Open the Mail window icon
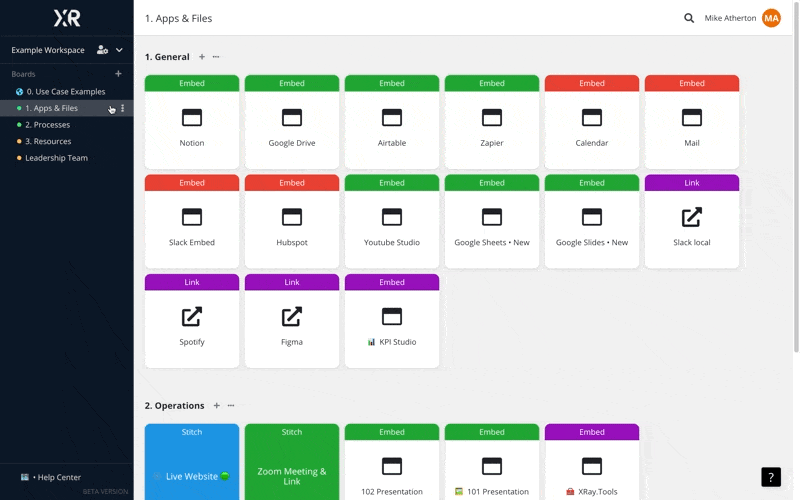This screenshot has height=500, width=800. click(692, 118)
